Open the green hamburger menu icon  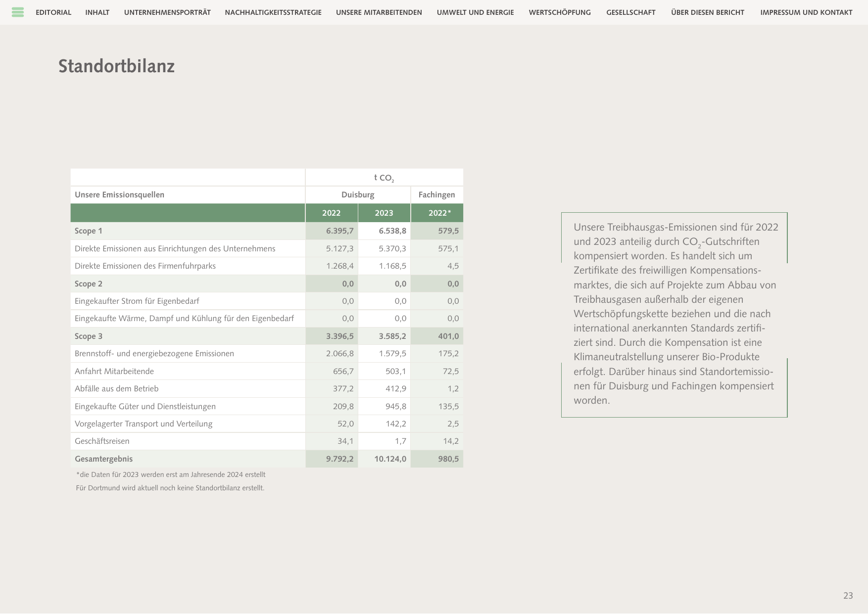tap(18, 12)
